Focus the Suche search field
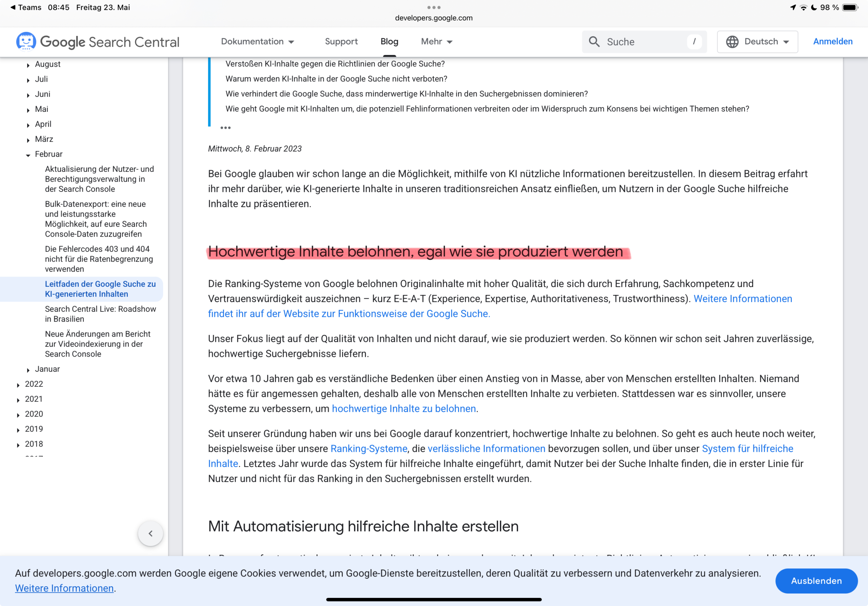Viewport: 868px width, 606px height. 644,42
